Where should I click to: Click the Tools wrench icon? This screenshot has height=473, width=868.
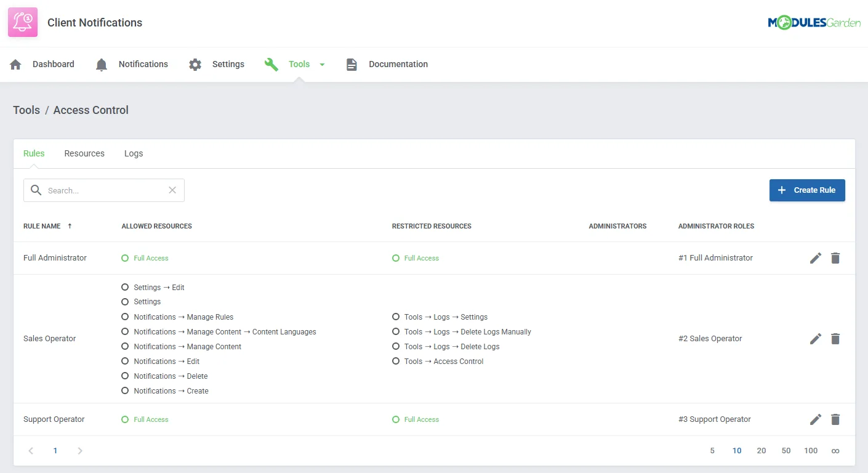[271, 65]
